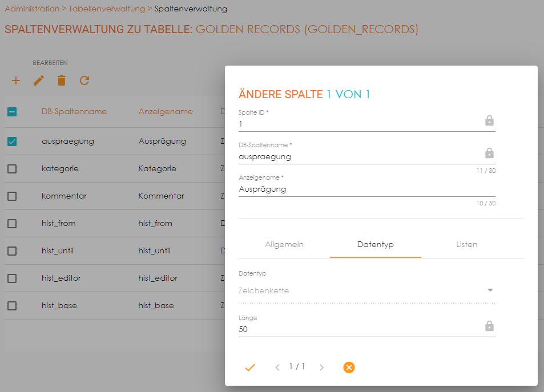Click the add column plus icon
544x392 pixels.
coord(16,81)
